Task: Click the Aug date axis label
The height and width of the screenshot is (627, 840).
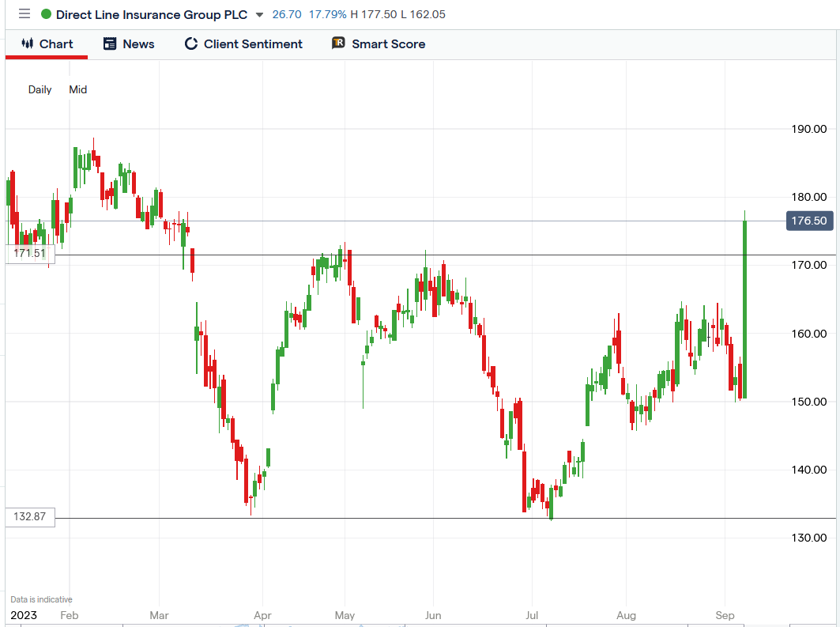Action: point(626,615)
